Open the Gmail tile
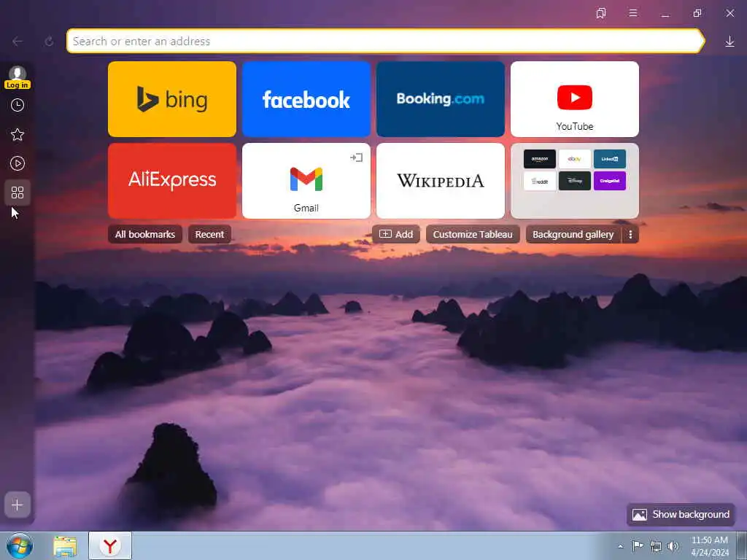747x560 pixels. (x=306, y=181)
